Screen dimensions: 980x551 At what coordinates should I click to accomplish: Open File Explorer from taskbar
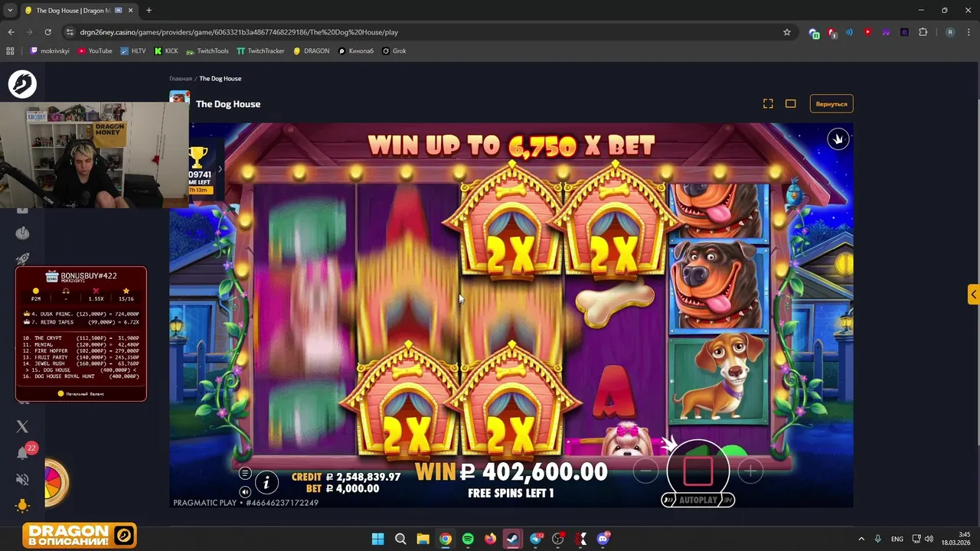click(x=423, y=539)
